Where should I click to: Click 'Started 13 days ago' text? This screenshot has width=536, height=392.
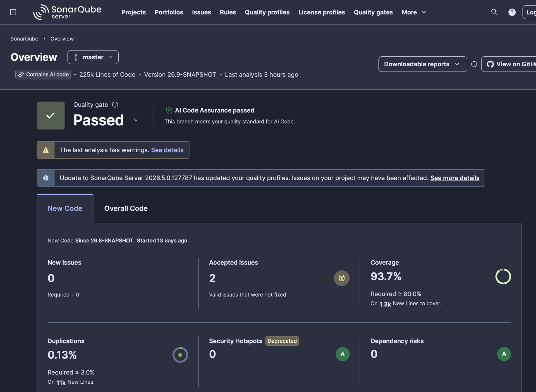point(162,241)
